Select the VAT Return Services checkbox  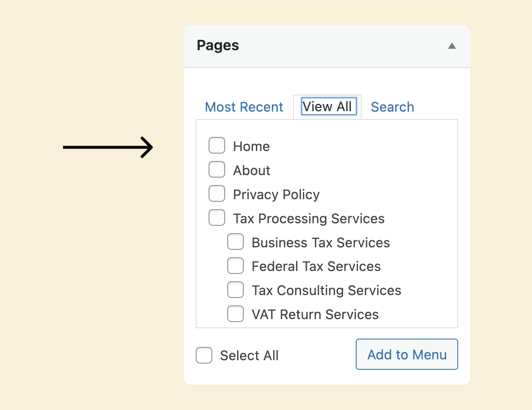(236, 314)
